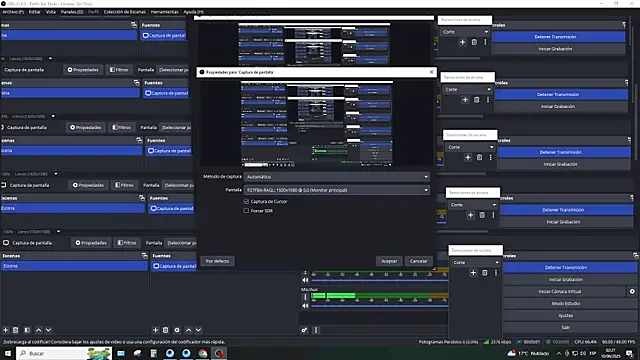Add a new scene from the Escenas toolbar

point(6,330)
